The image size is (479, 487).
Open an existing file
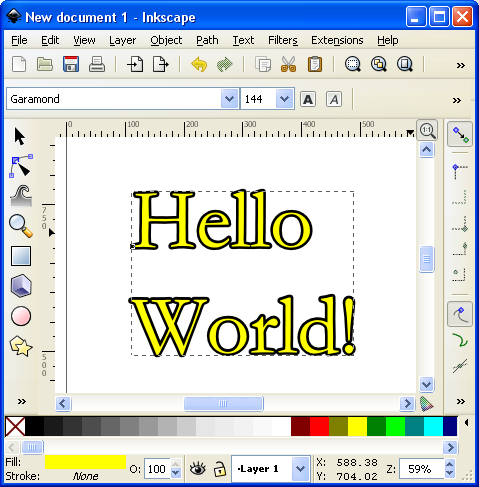click(x=45, y=64)
